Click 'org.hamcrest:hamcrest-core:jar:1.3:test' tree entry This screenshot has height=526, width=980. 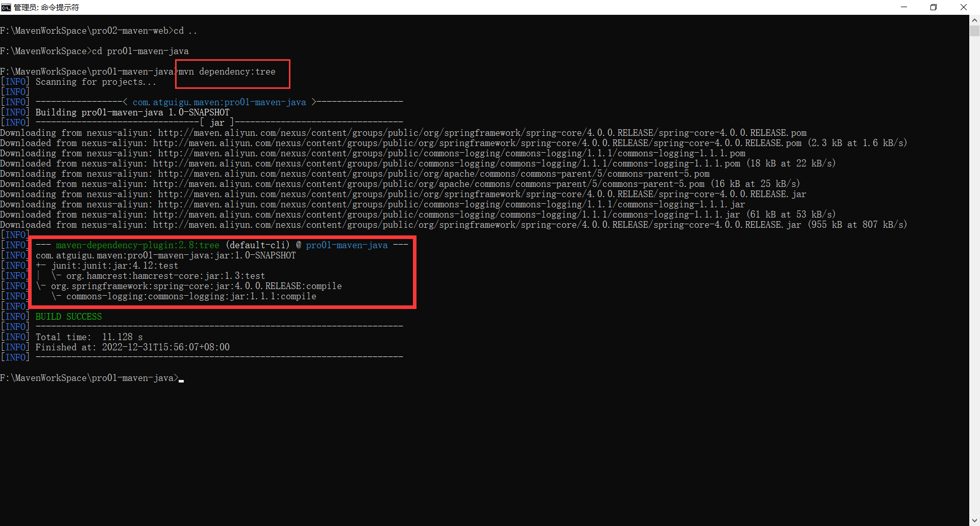tap(166, 276)
